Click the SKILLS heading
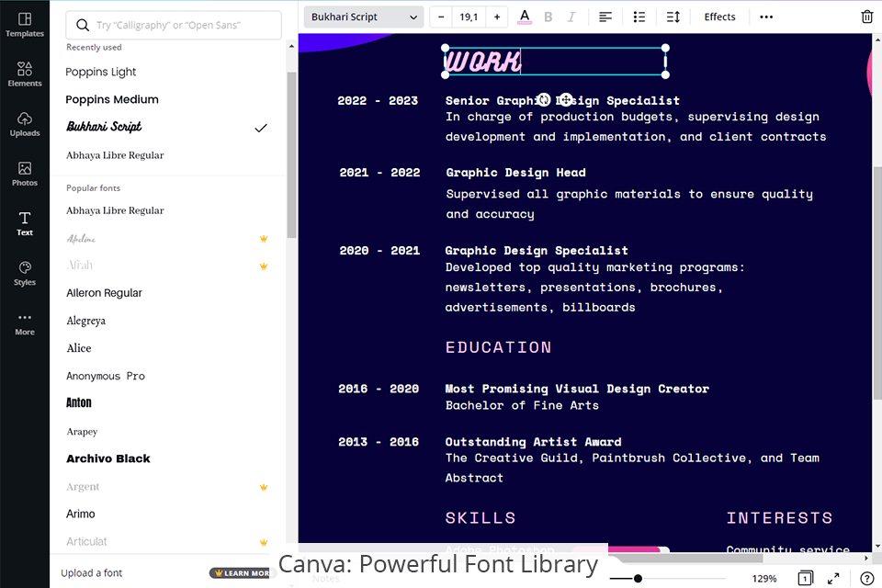Screen dimensions: 882x588 (x=481, y=517)
